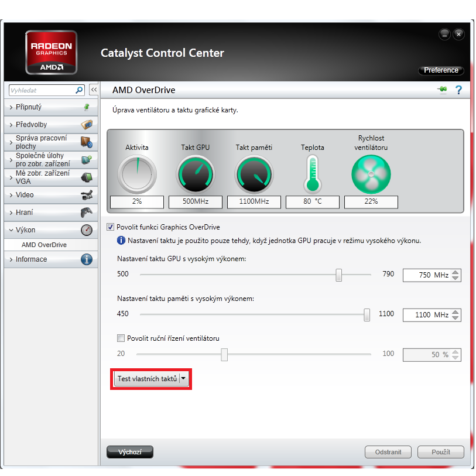Increase fan percentage with up arrow
Image resolution: width=476 pixels, height=476 pixels.
pos(455,352)
